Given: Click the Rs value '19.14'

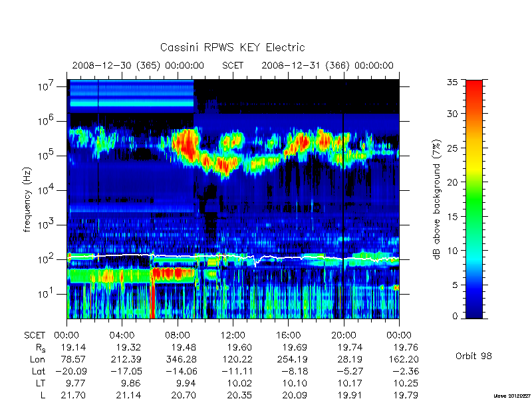Looking at the screenshot, I should tap(73, 347).
